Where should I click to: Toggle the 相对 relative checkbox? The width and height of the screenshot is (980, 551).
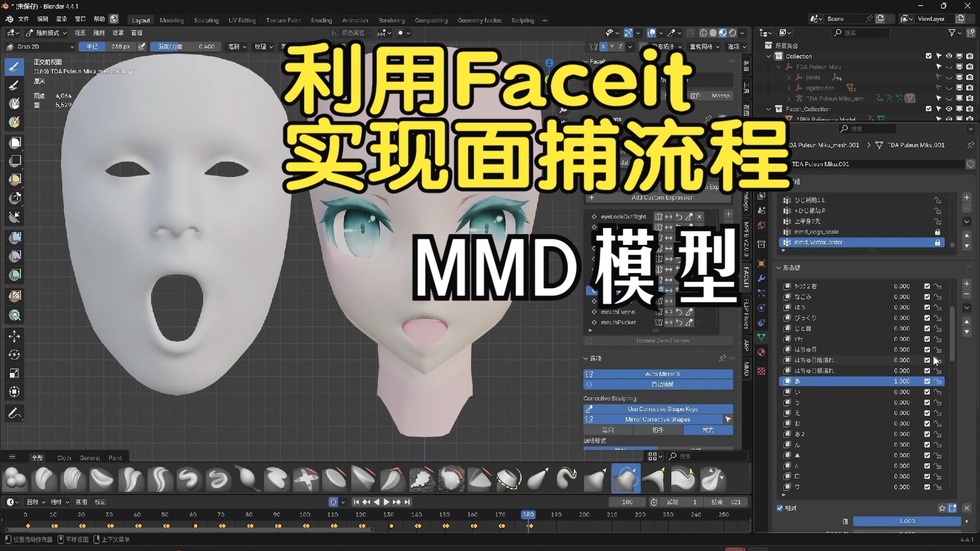[x=780, y=508]
